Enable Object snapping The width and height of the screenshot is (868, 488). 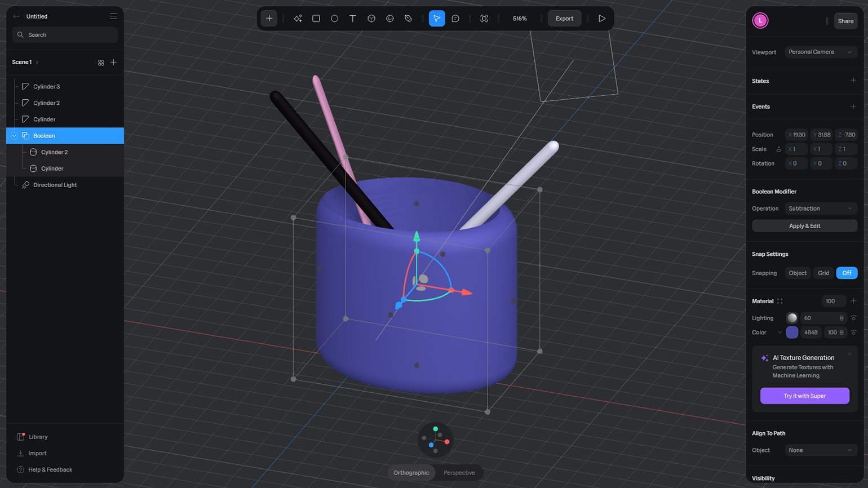[x=798, y=273]
